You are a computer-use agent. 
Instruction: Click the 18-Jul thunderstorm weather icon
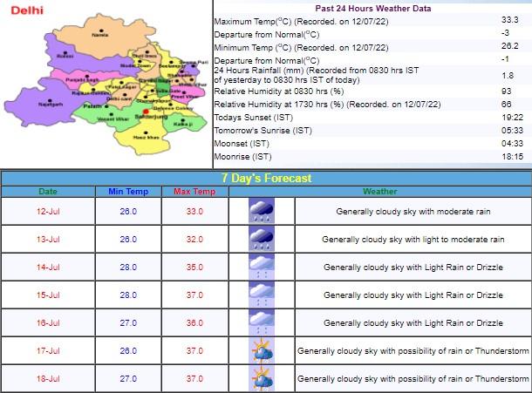[x=261, y=379]
